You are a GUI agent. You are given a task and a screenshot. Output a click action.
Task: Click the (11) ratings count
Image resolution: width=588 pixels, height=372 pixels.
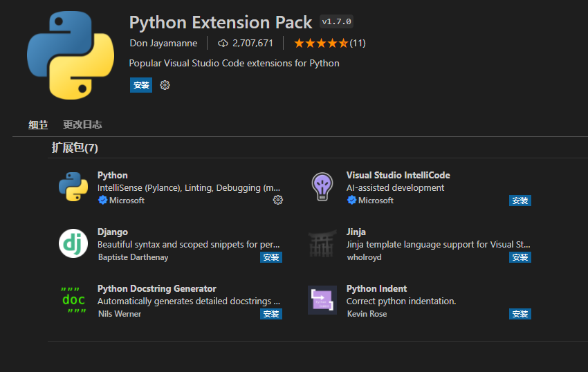[x=358, y=43]
